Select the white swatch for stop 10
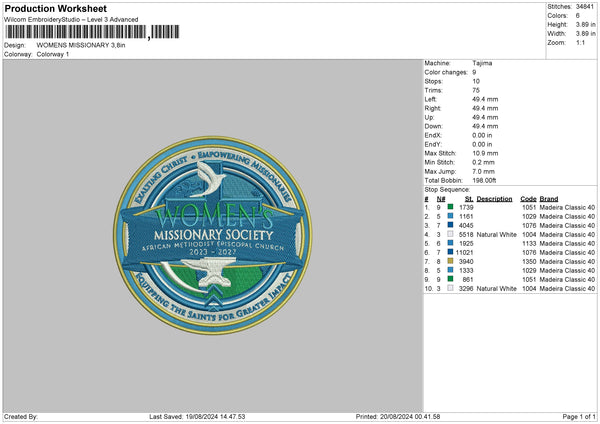 click(x=450, y=288)
